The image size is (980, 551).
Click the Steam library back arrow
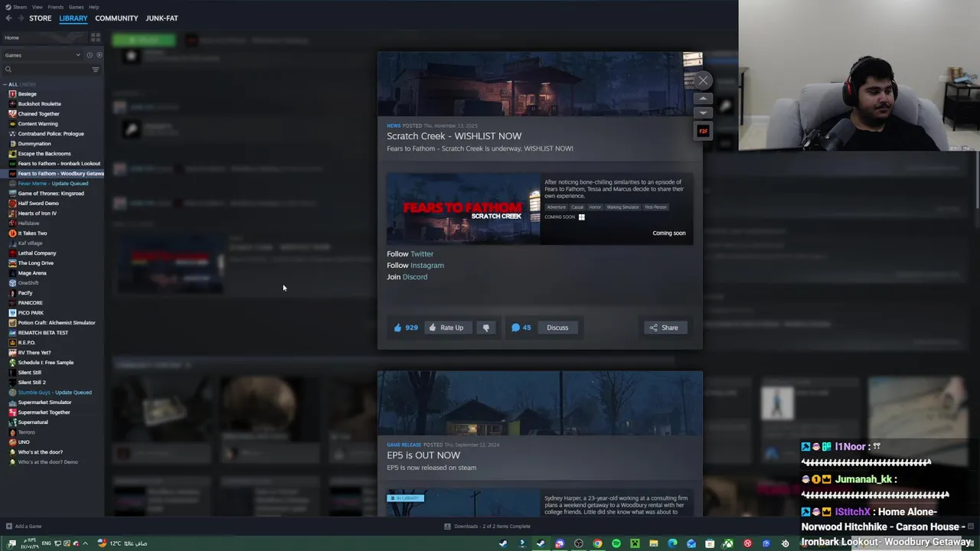[9, 18]
